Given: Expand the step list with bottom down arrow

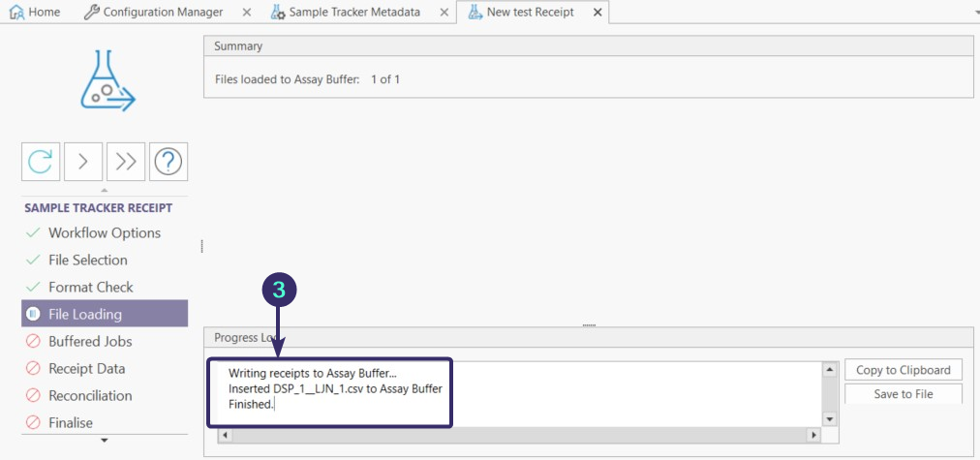Looking at the screenshot, I should coord(105,441).
